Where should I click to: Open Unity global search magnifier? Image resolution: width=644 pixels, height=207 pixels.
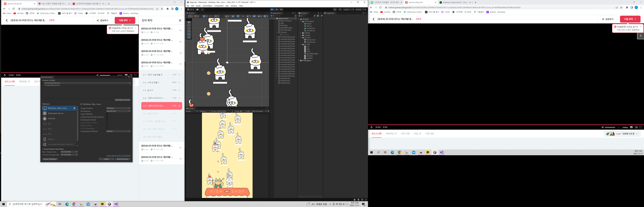(x=340, y=9)
